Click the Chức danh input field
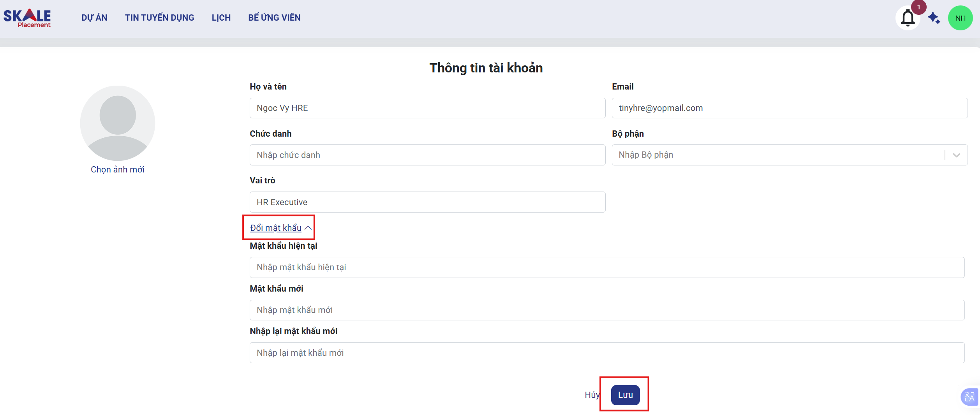The width and height of the screenshot is (980, 415). pyautogui.click(x=427, y=155)
